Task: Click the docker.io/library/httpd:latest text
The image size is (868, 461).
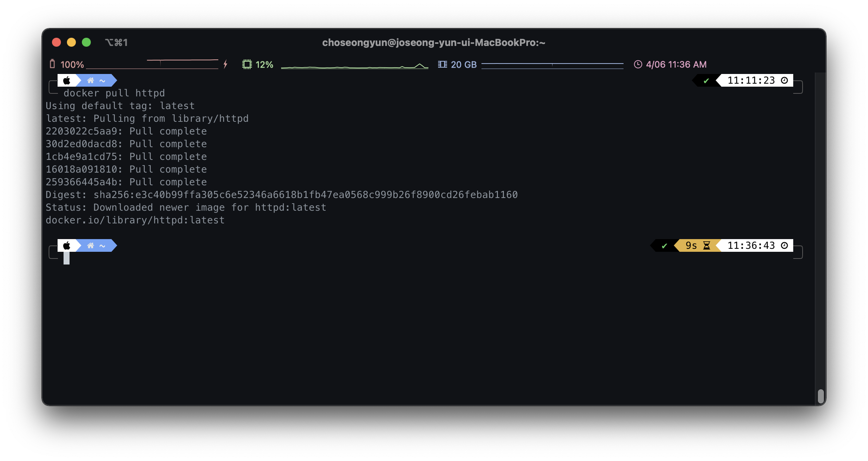Action: [135, 220]
